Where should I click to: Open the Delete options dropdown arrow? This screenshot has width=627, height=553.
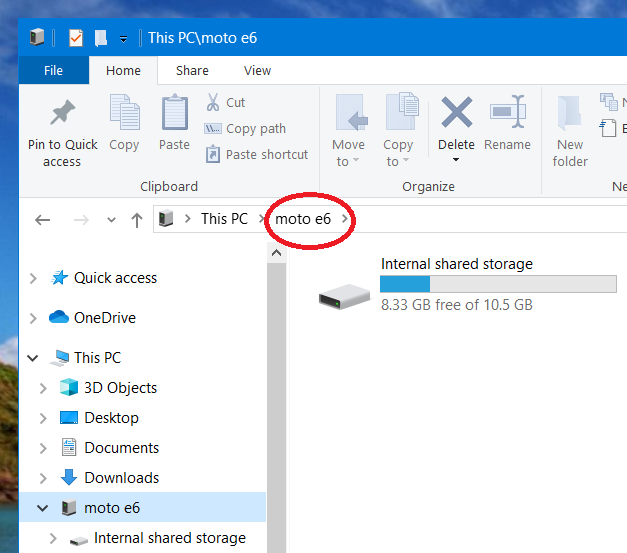click(455, 160)
